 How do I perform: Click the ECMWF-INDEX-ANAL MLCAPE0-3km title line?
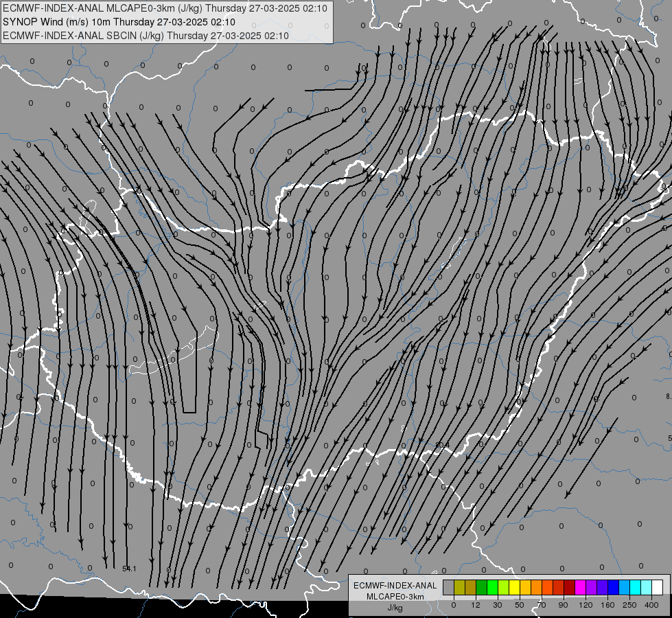[165, 8]
